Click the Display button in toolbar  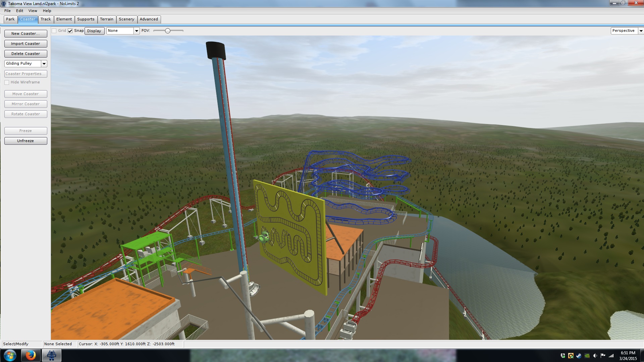point(94,31)
